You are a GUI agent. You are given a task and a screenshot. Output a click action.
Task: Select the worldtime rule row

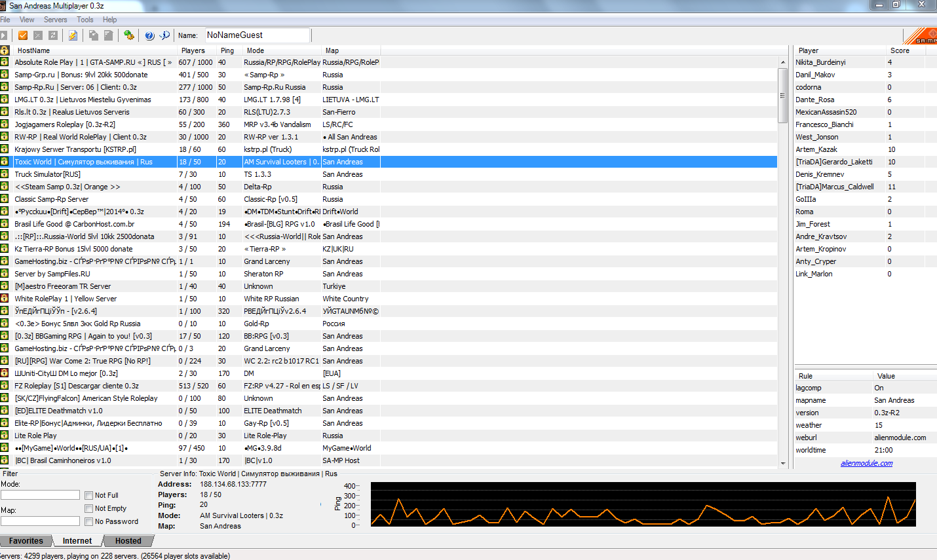(866, 450)
